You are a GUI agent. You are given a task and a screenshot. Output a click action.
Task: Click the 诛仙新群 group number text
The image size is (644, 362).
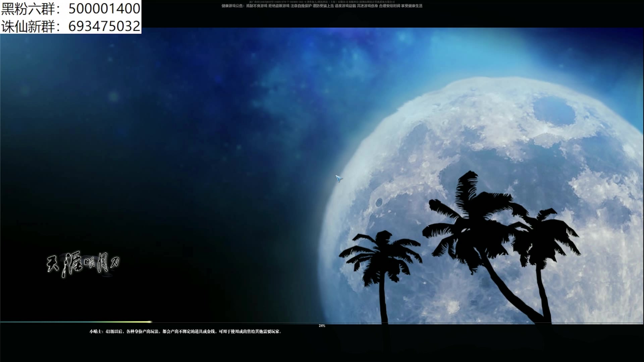coord(28,26)
